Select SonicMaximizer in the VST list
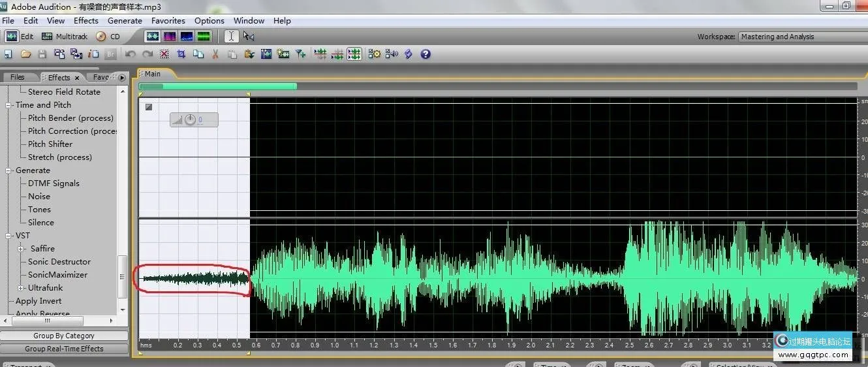868x367 pixels. (57, 275)
